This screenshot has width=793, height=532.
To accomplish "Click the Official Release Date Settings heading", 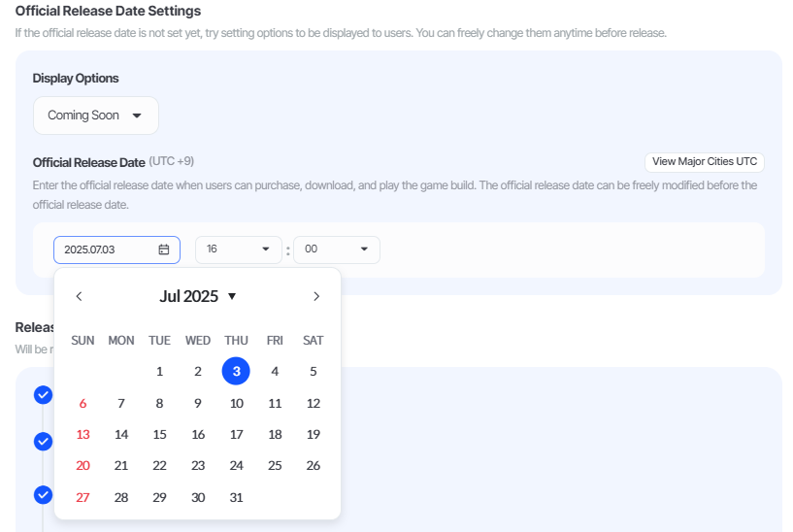I will [108, 11].
